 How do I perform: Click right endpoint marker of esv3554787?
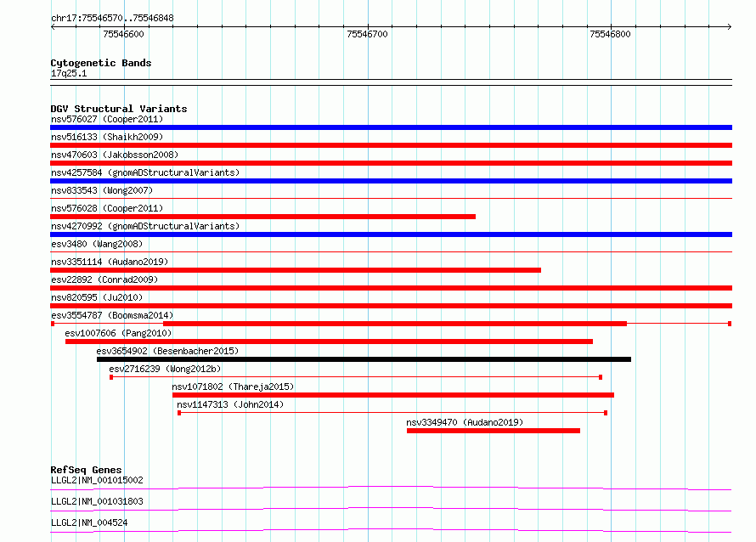[730, 324]
